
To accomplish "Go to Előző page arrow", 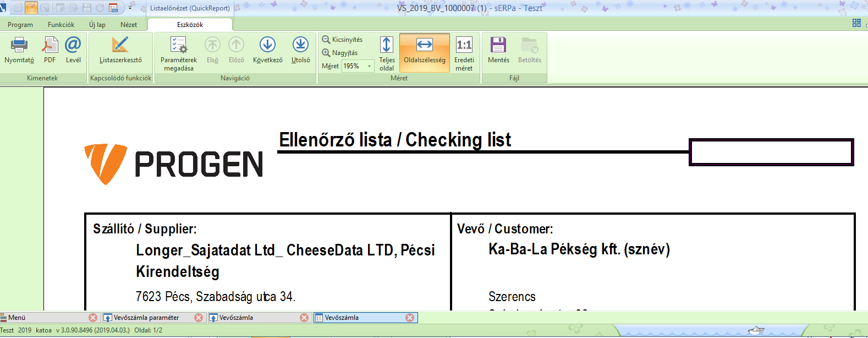I will (x=237, y=51).
